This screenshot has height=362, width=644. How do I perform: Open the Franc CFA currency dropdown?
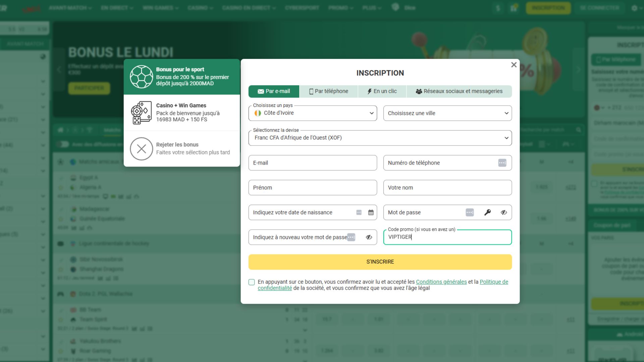point(380,138)
